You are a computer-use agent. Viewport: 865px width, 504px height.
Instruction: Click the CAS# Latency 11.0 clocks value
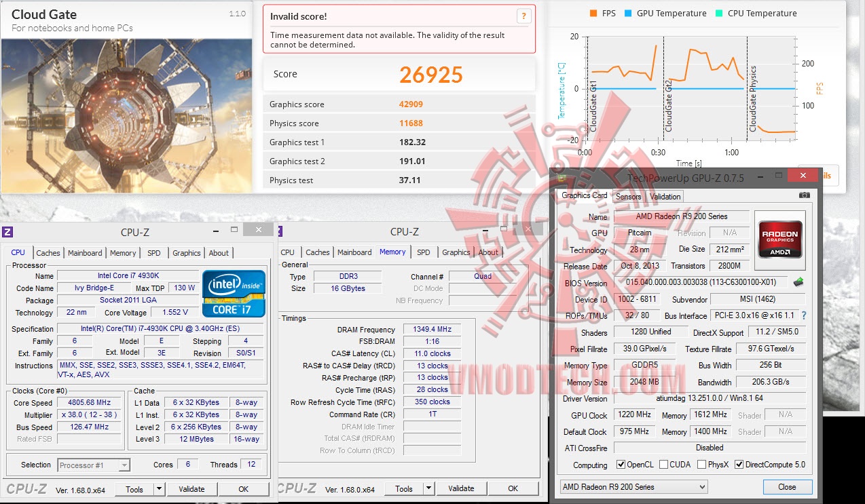click(x=432, y=354)
